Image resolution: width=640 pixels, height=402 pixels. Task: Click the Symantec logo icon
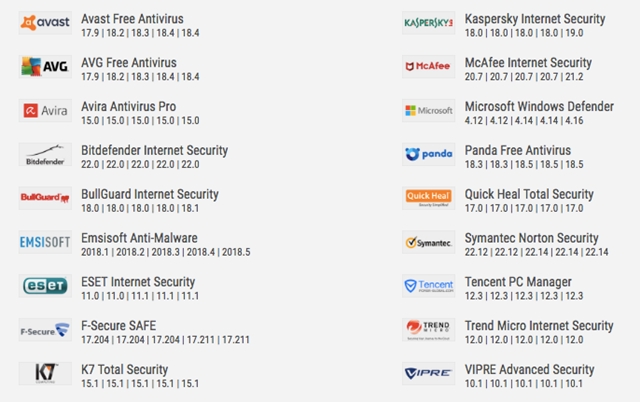click(429, 242)
